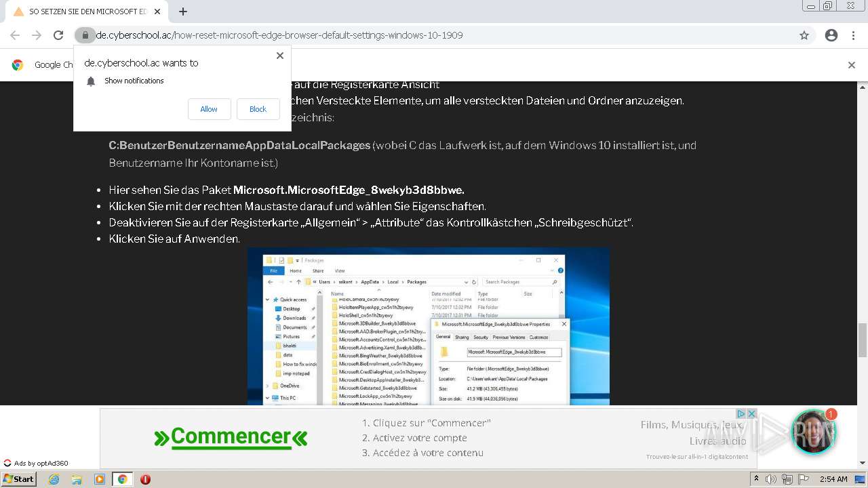Click the address bar URL
Viewport: 868px width, 488px height.
[279, 35]
